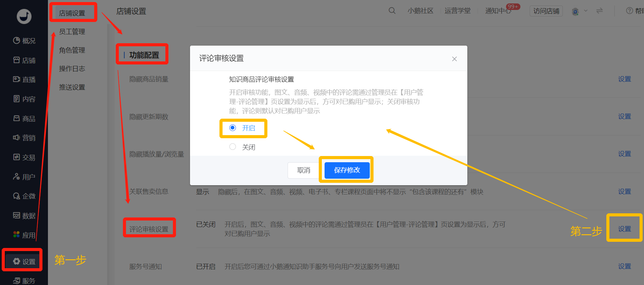Select the 关闭 radio option

pos(233,147)
